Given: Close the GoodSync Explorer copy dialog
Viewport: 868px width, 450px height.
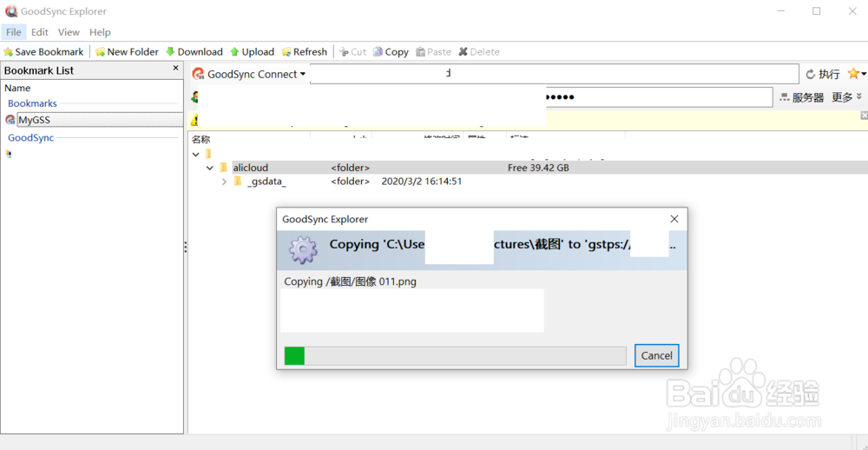Looking at the screenshot, I should point(674,219).
